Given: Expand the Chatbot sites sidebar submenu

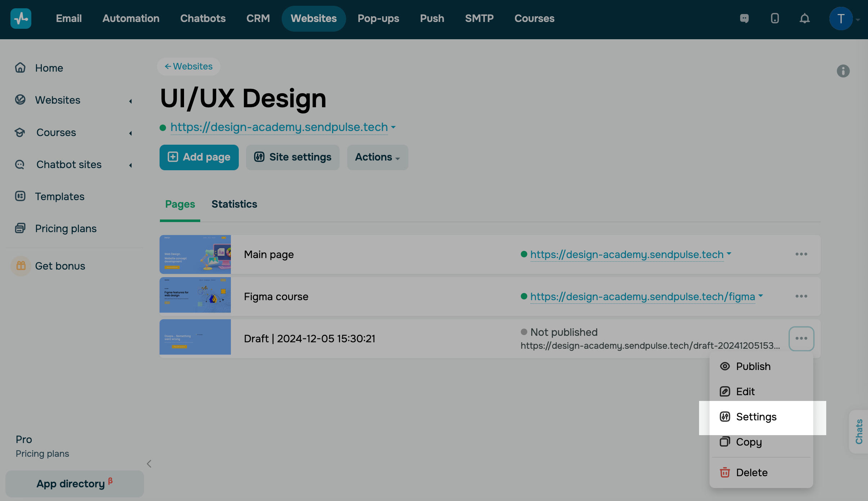Looking at the screenshot, I should 131,165.
